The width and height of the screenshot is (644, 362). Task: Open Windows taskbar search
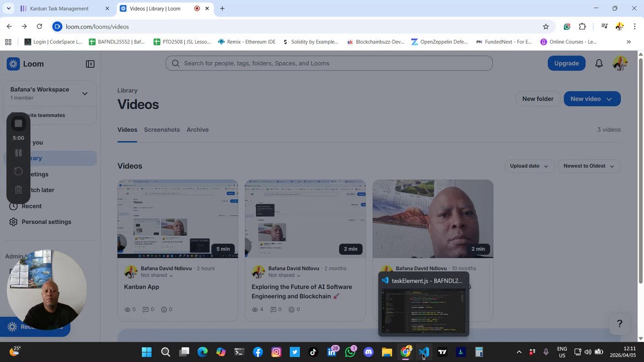tap(166, 352)
